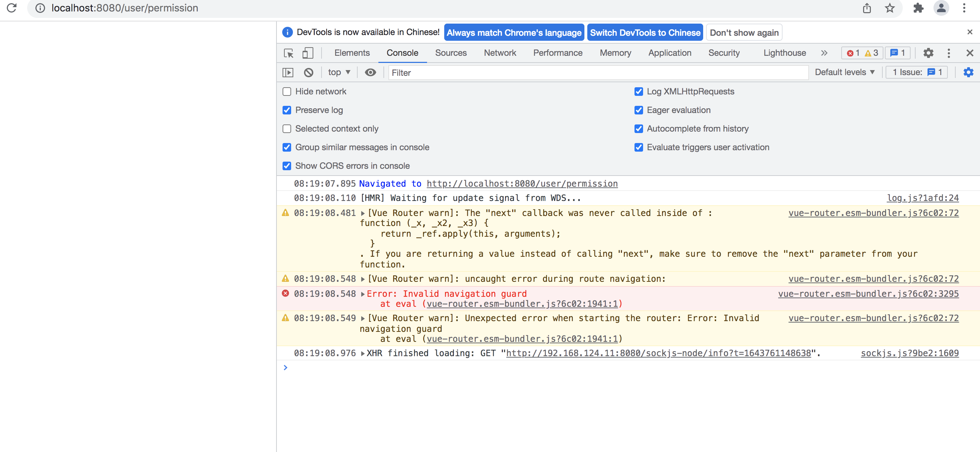Activate the inspect element picker icon
The width and height of the screenshot is (980, 452).
click(288, 53)
